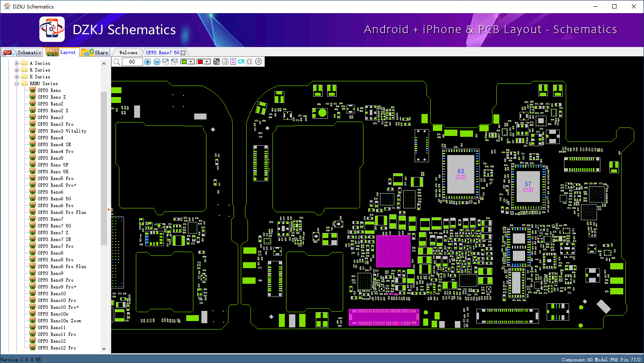Open red color dropdown arrow
This screenshot has height=363, width=644.
207,62
